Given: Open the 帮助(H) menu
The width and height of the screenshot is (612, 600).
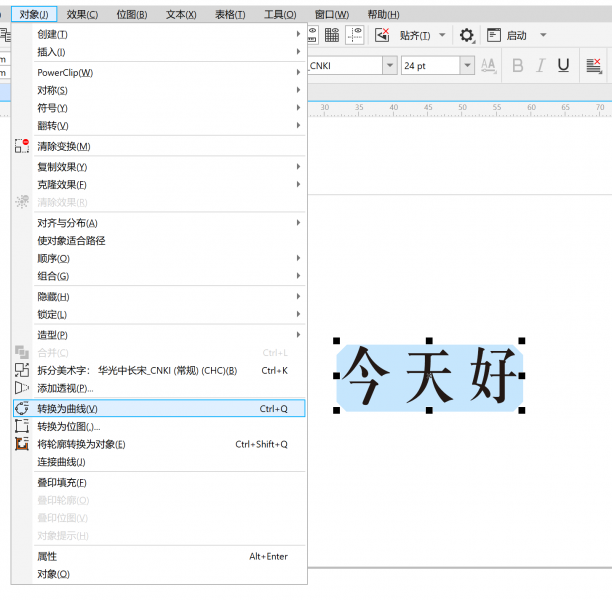Looking at the screenshot, I should coord(384,14).
